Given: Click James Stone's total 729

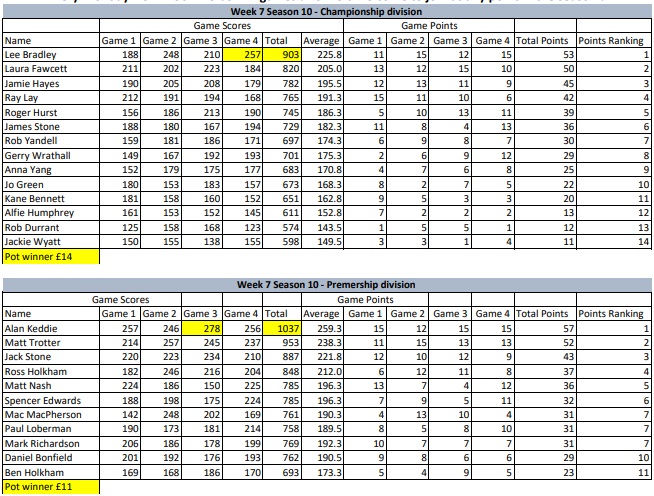Looking at the screenshot, I should [282, 127].
